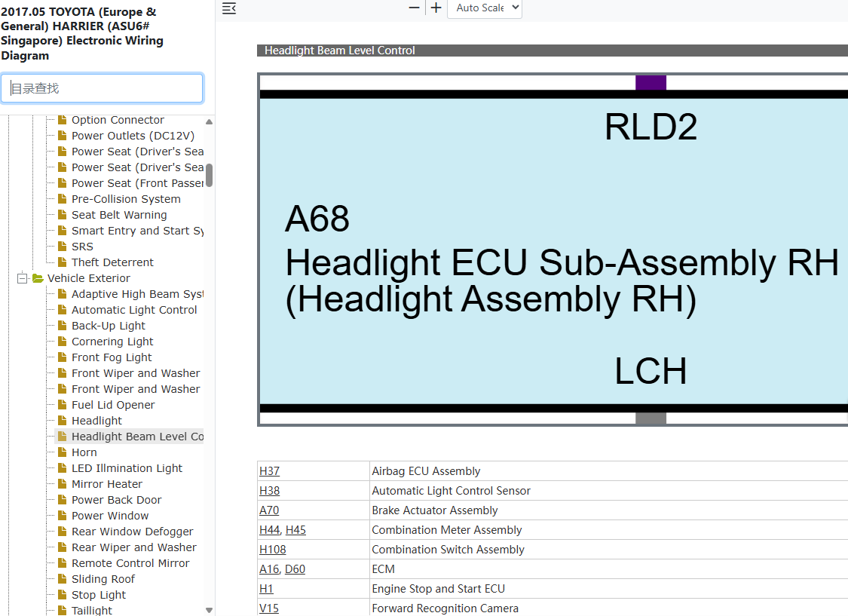Click the Sliding Roof page icon
Viewport: 848px width, 616px height.
coord(63,578)
